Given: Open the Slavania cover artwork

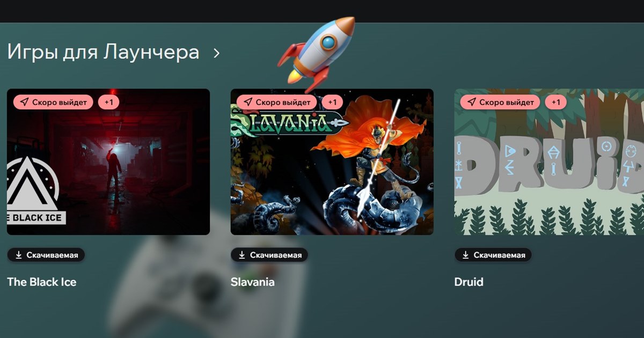Looking at the screenshot, I should pos(332,161).
